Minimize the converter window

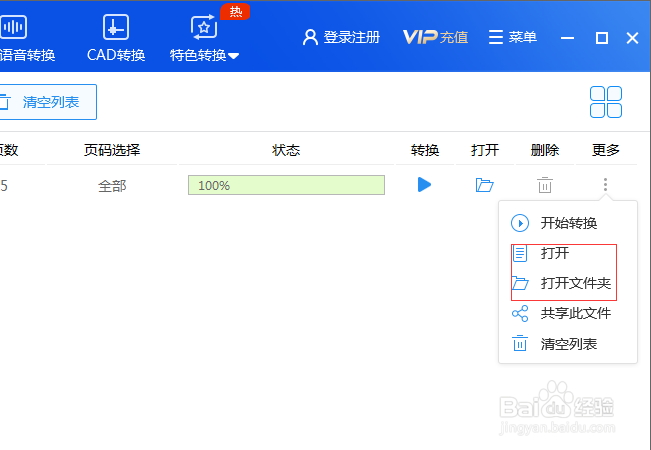(x=568, y=38)
